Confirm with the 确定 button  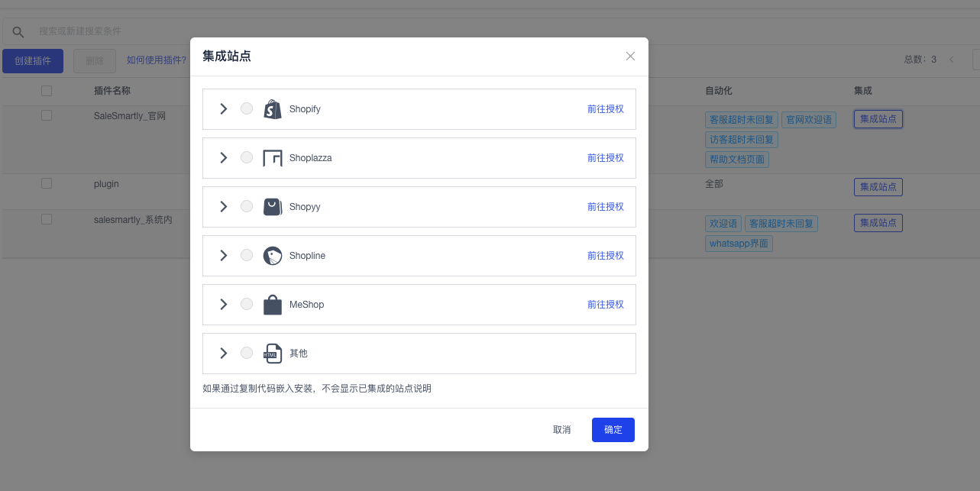coord(613,430)
